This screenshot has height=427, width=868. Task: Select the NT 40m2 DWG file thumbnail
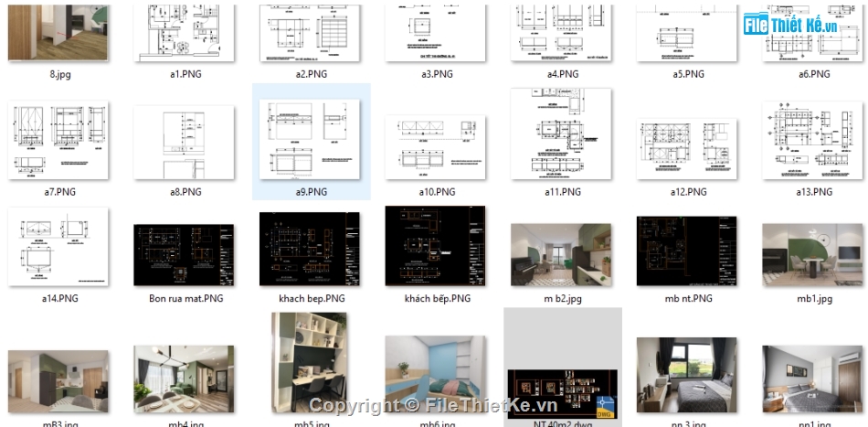561,394
